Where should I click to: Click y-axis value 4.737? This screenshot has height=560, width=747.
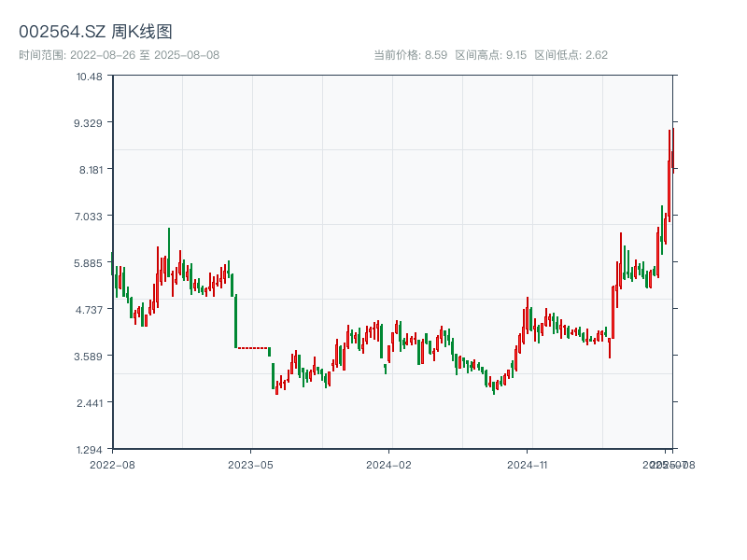click(x=89, y=310)
